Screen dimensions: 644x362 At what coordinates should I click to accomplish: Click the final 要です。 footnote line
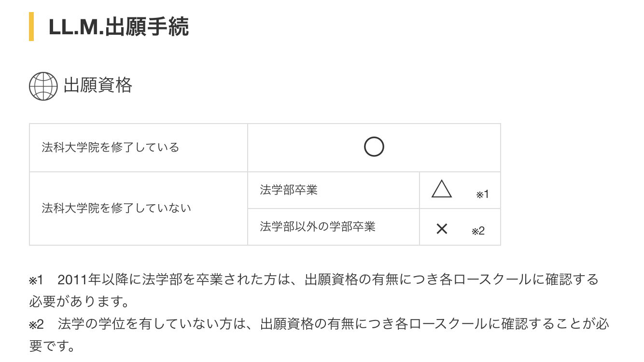[x=52, y=346]
